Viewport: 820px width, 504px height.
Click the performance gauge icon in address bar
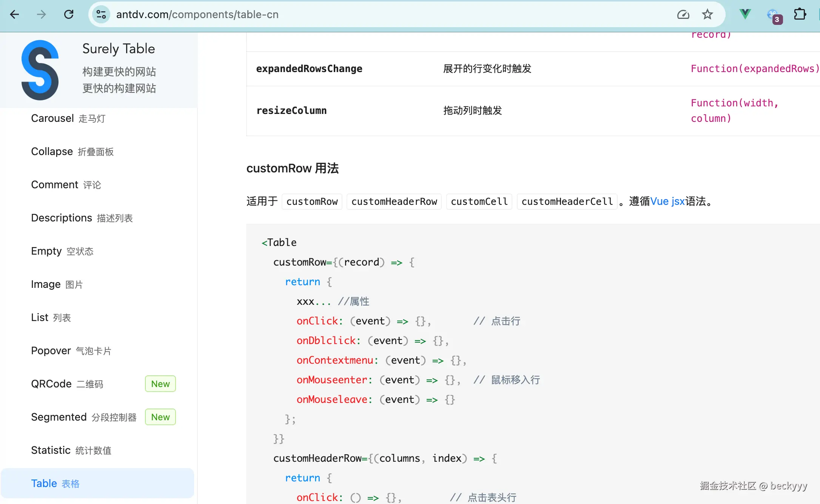[683, 14]
